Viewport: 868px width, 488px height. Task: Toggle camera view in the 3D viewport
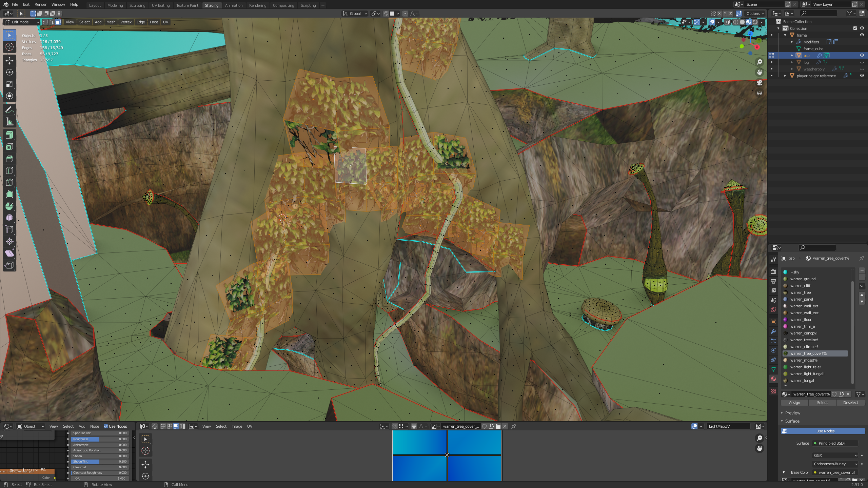coord(759,83)
